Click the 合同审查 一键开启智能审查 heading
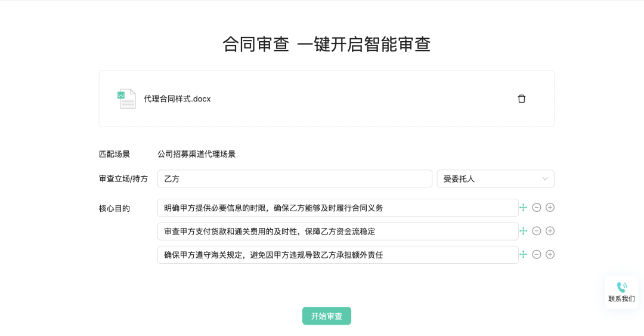The height and width of the screenshot is (336, 644). 327,44
